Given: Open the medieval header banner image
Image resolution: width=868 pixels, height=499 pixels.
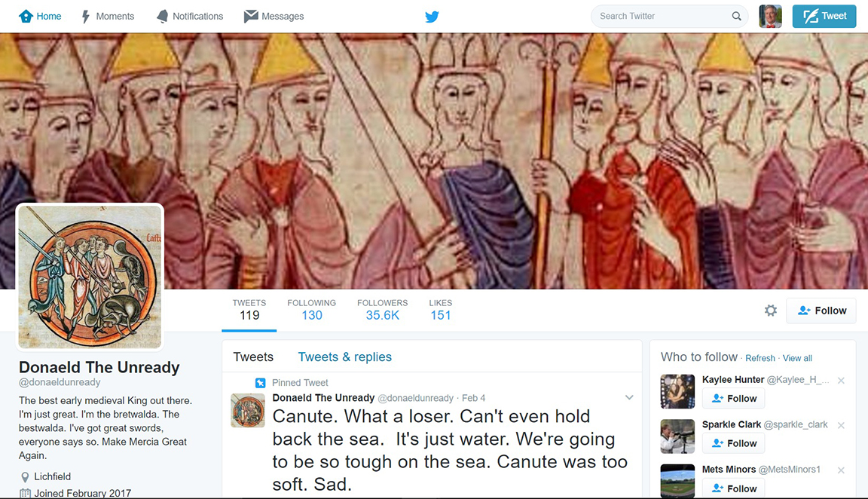Looking at the screenshot, I should point(434,161).
